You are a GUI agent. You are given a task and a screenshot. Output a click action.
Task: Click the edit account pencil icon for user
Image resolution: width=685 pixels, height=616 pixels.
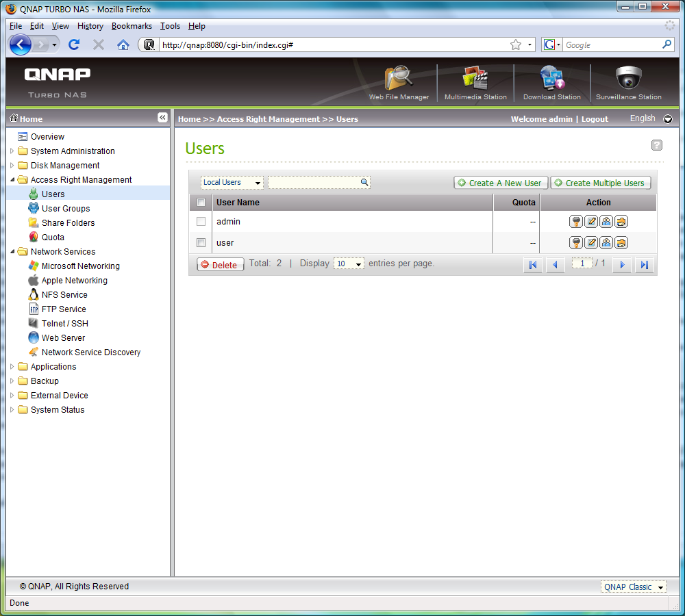point(591,243)
